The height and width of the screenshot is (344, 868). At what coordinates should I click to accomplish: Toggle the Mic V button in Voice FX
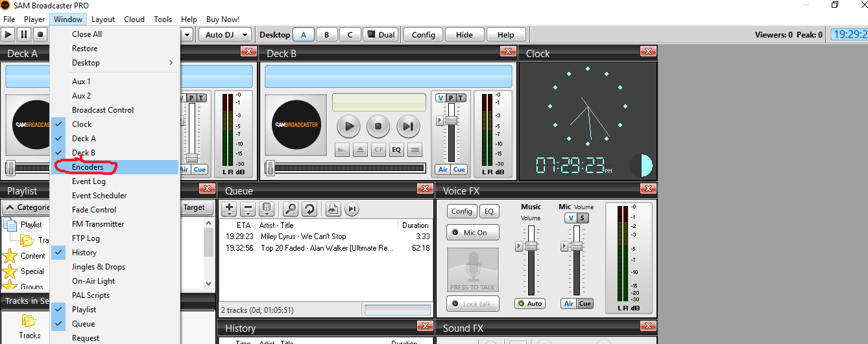[x=571, y=218]
